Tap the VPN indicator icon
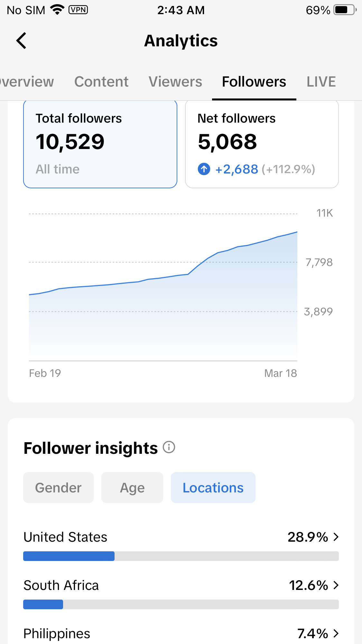The width and height of the screenshot is (362, 644). 78,10
